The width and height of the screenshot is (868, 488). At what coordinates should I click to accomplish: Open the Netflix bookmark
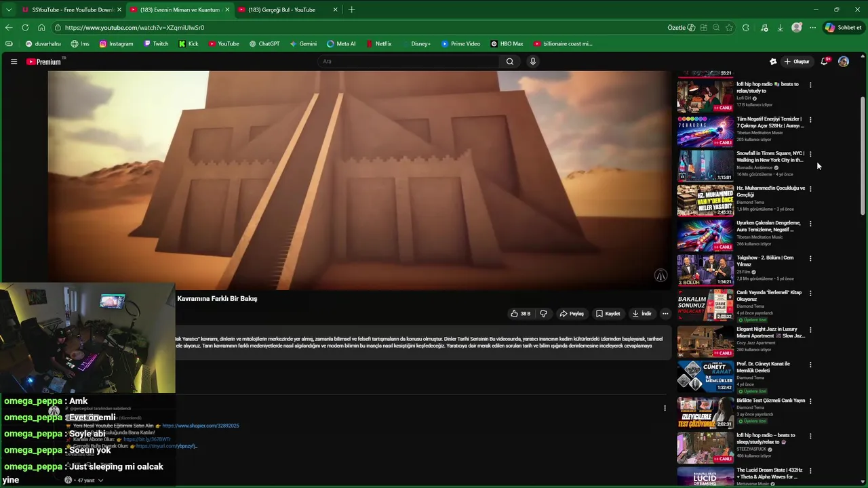(378, 43)
